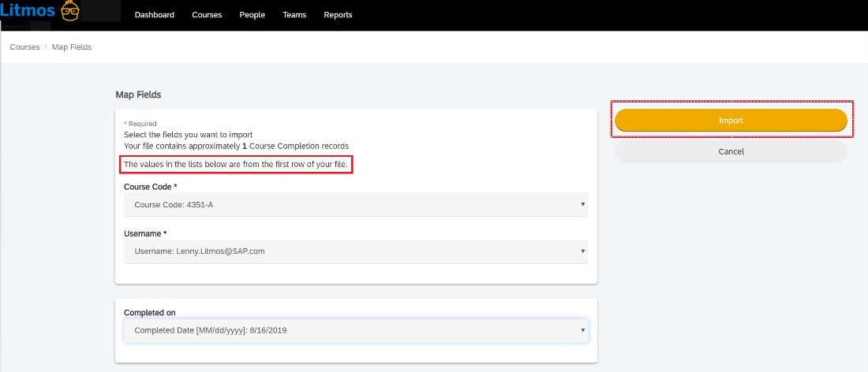The image size is (868, 372).
Task: Click the Cancel button
Action: (731, 151)
